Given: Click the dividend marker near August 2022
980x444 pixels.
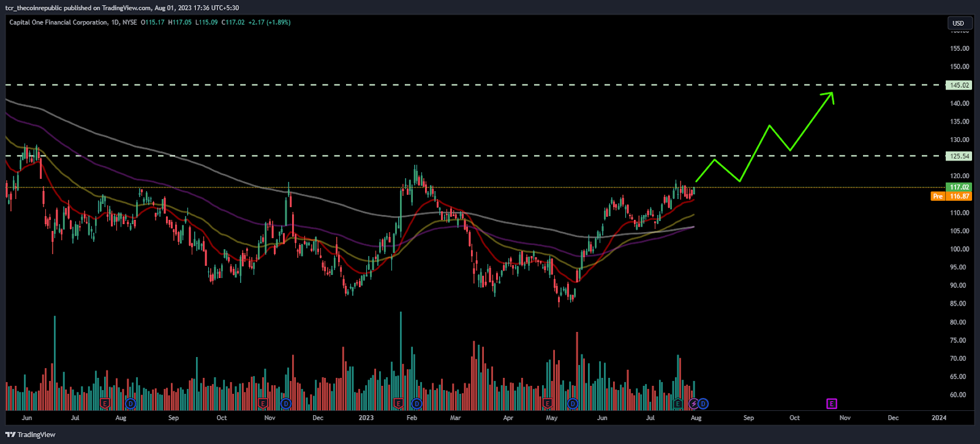Looking at the screenshot, I should [x=130, y=404].
